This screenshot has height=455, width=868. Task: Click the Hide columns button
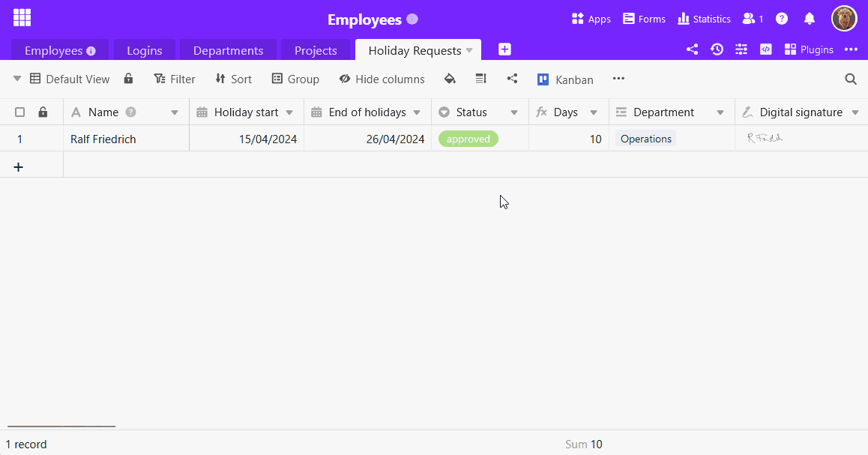point(382,79)
